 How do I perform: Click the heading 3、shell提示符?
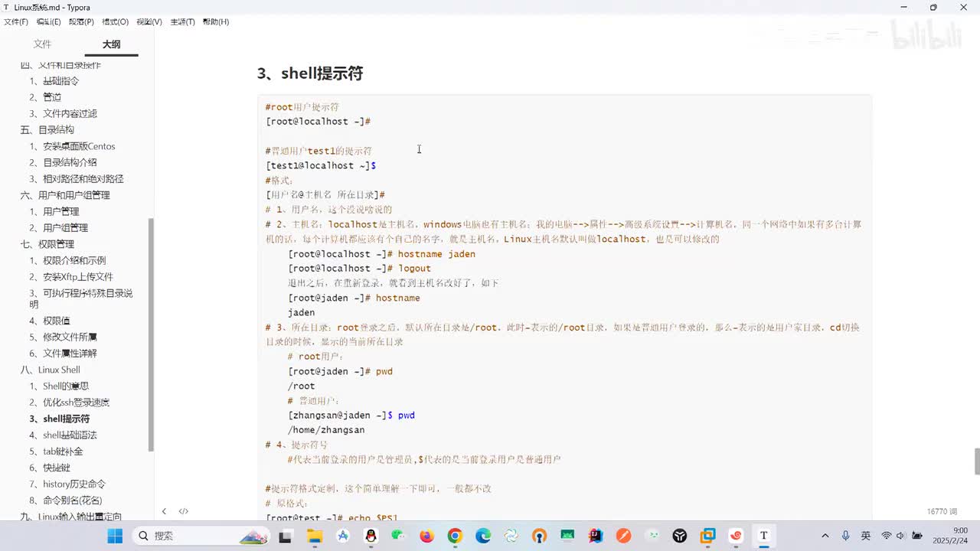(310, 73)
